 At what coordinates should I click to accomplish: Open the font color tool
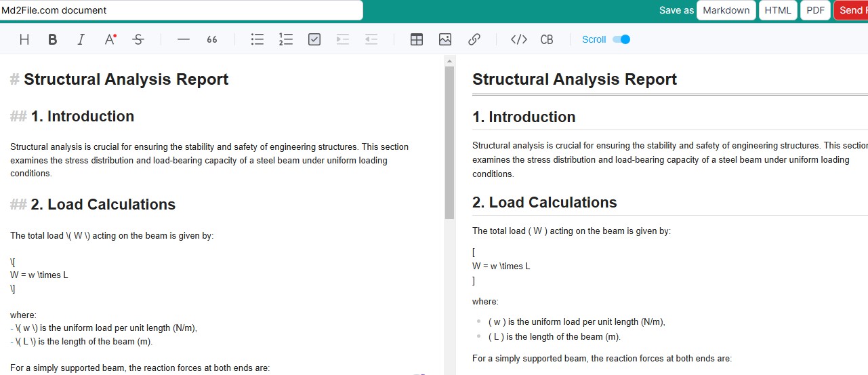point(110,39)
